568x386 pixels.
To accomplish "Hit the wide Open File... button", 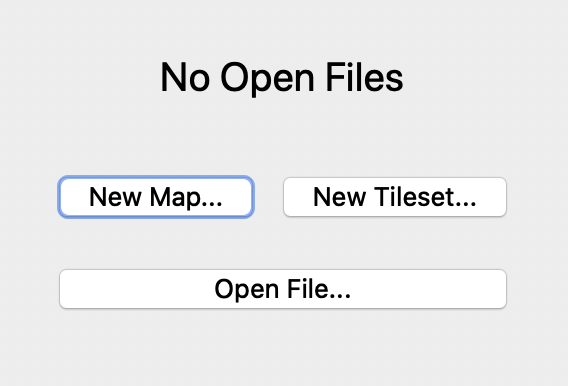I will click(x=283, y=289).
